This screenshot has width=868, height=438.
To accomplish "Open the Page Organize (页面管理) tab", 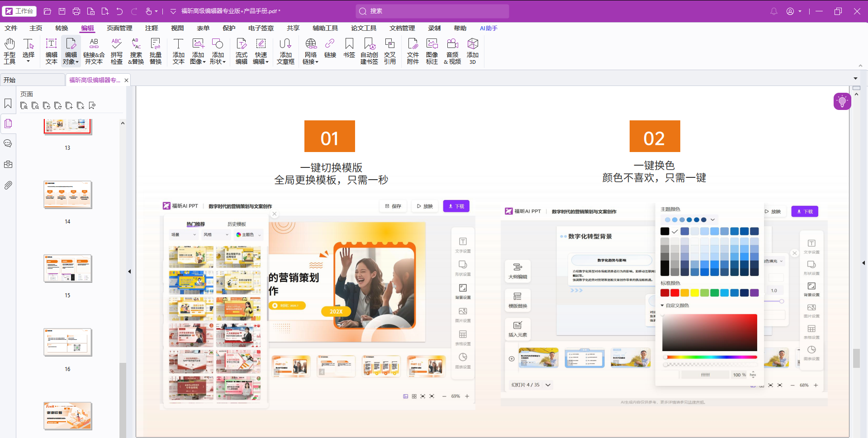I will 119,28.
